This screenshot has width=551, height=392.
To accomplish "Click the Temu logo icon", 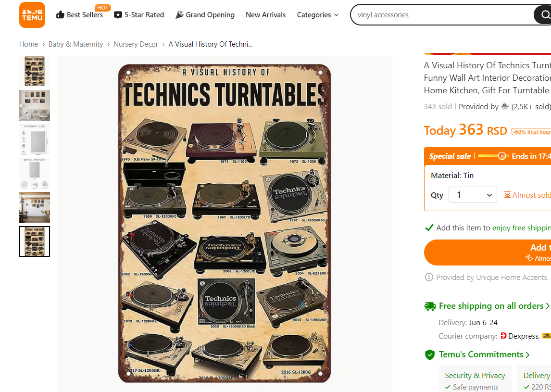I will [x=32, y=15].
